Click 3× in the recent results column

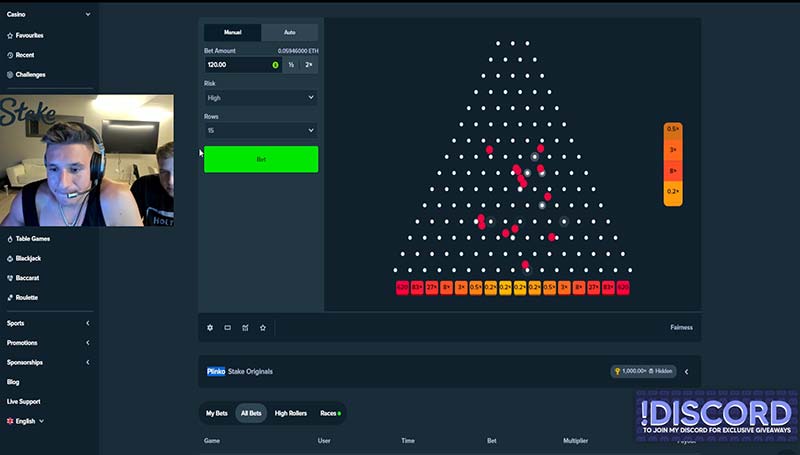pos(673,150)
